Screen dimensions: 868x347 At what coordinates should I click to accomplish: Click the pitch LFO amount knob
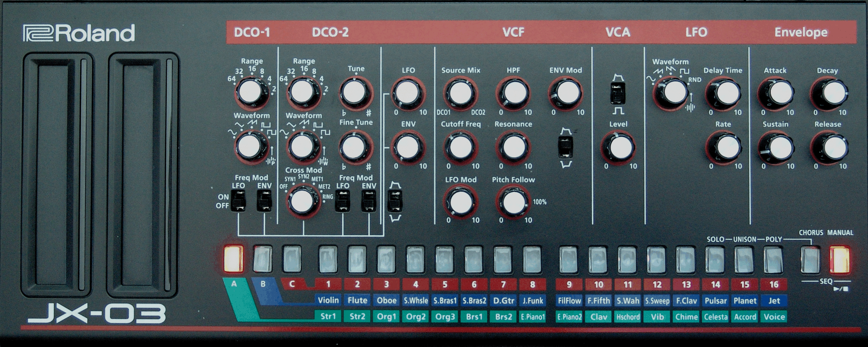point(408,93)
